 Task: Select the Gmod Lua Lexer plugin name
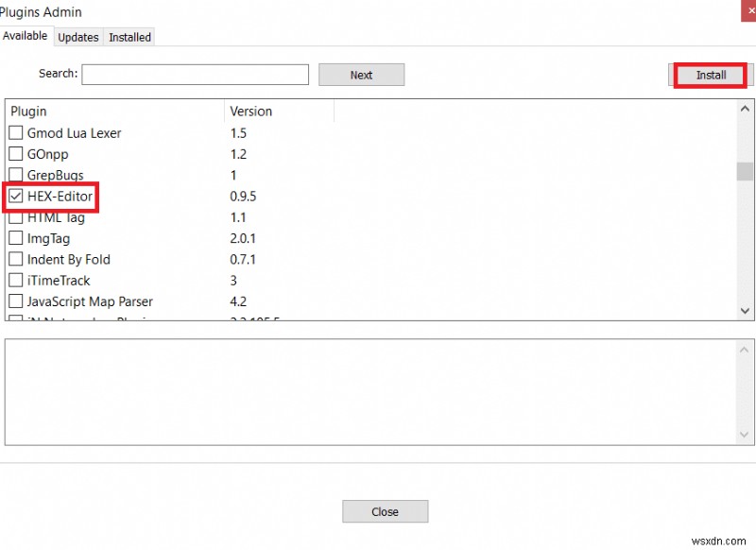tap(75, 133)
